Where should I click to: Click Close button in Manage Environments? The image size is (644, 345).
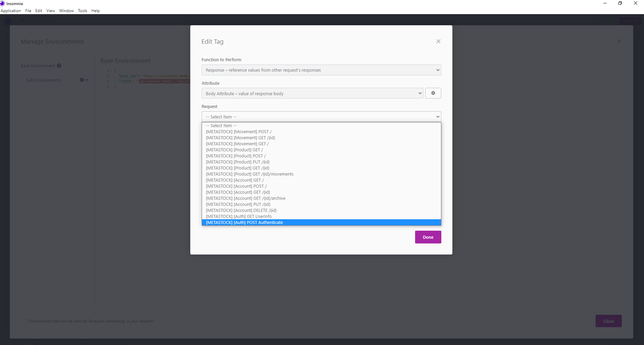point(608,321)
